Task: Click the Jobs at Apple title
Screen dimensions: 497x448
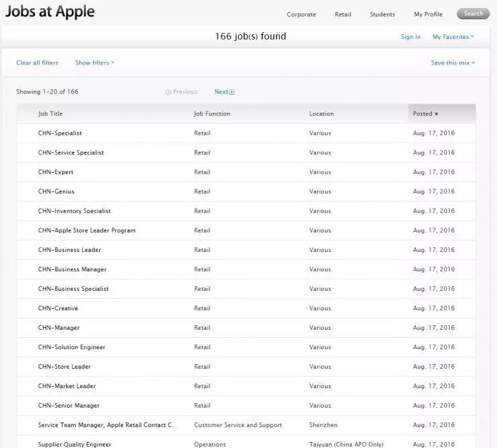Action: (50, 12)
